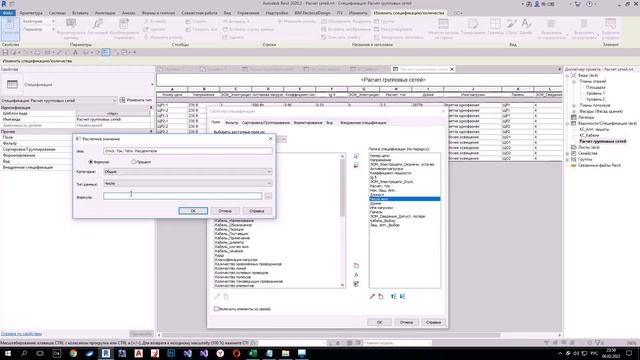Click the add parameter icon between field lists
The image size is (640, 360).
point(356,156)
